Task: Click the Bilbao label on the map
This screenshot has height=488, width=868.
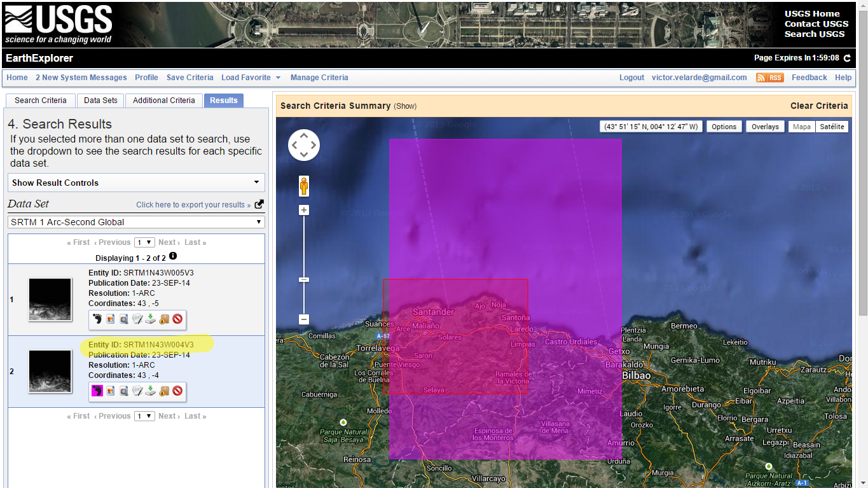Action: click(x=637, y=375)
